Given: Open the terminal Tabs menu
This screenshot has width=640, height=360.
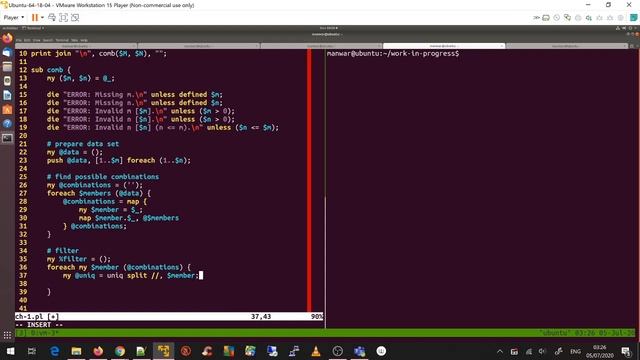Looking at the screenshot, I should point(74,40).
